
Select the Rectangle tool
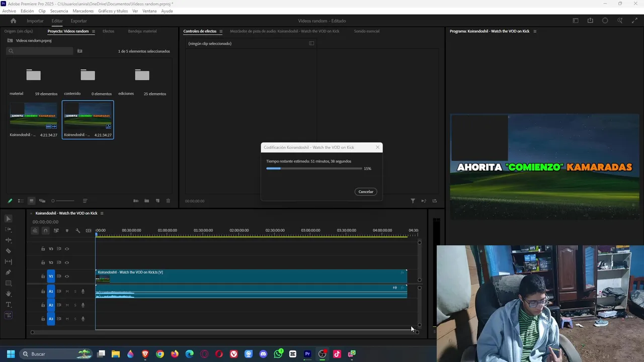(x=9, y=283)
